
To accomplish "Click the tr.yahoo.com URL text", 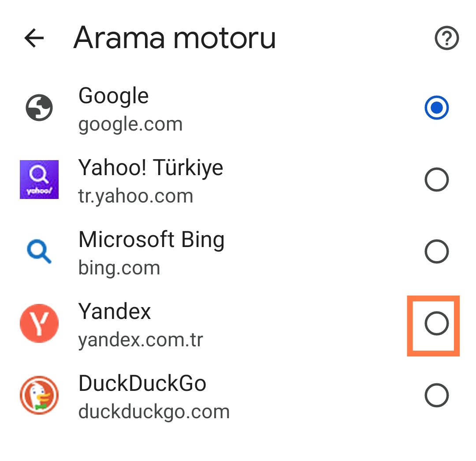I will [136, 196].
